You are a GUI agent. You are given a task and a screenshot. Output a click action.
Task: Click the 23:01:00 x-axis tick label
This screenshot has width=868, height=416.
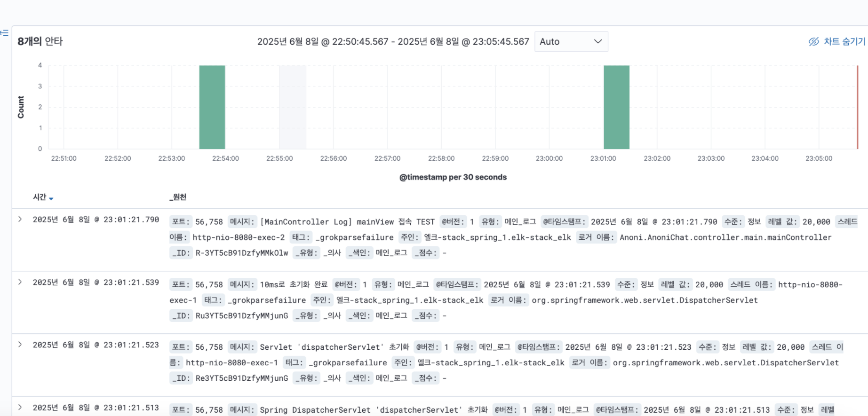click(603, 158)
